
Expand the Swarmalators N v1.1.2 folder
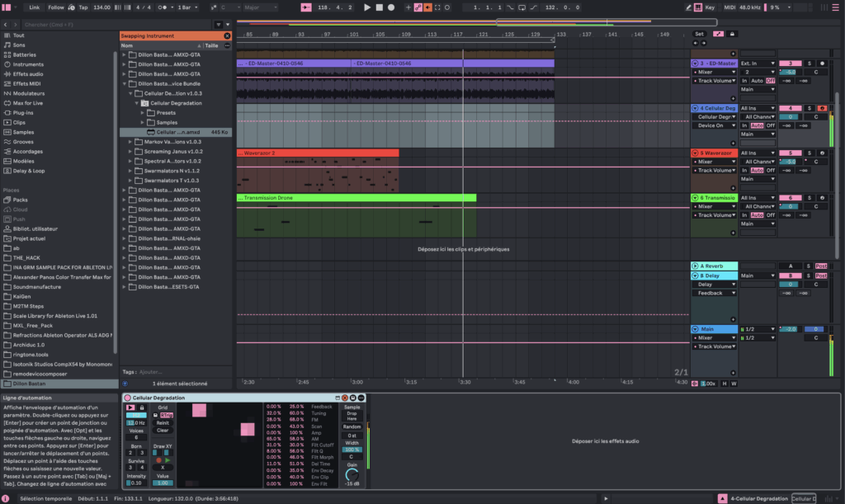pos(130,172)
